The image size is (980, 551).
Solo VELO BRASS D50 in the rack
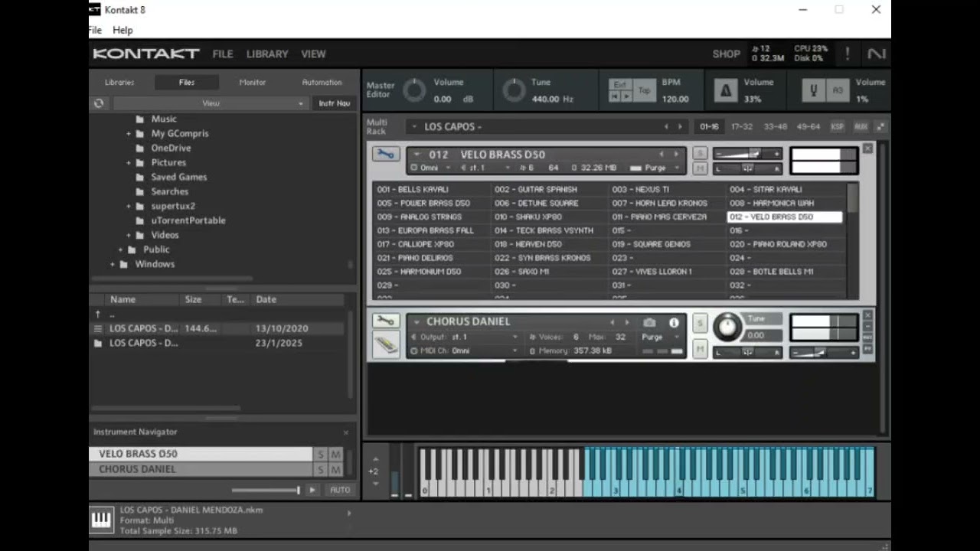click(700, 153)
